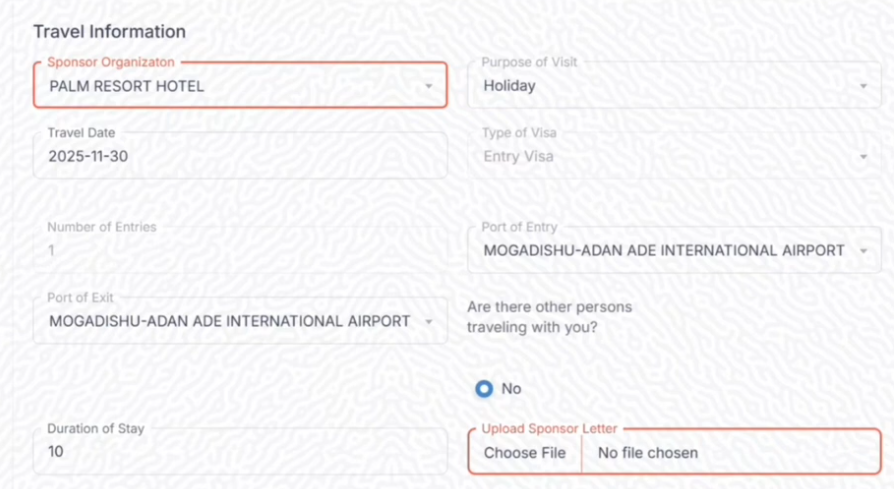Focus the Travel Date field
894x489 pixels.
point(240,157)
